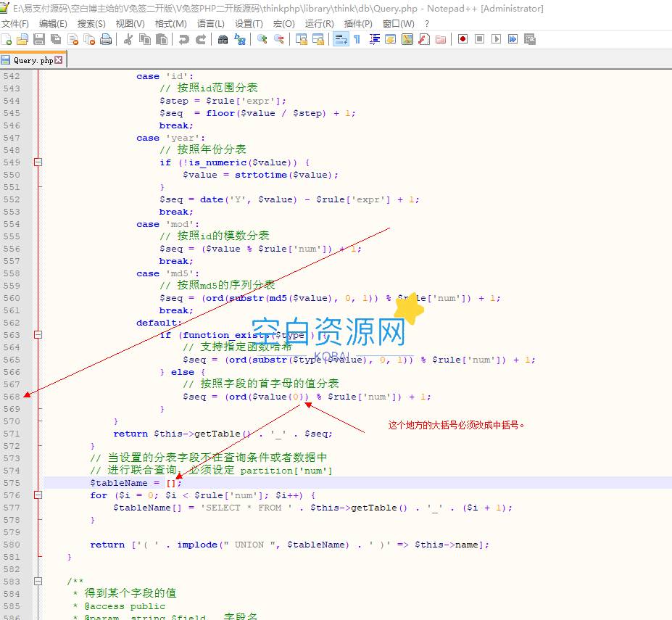This screenshot has width=672, height=620.
Task: Collapse the comment block fold at line 583
Action: [38, 581]
